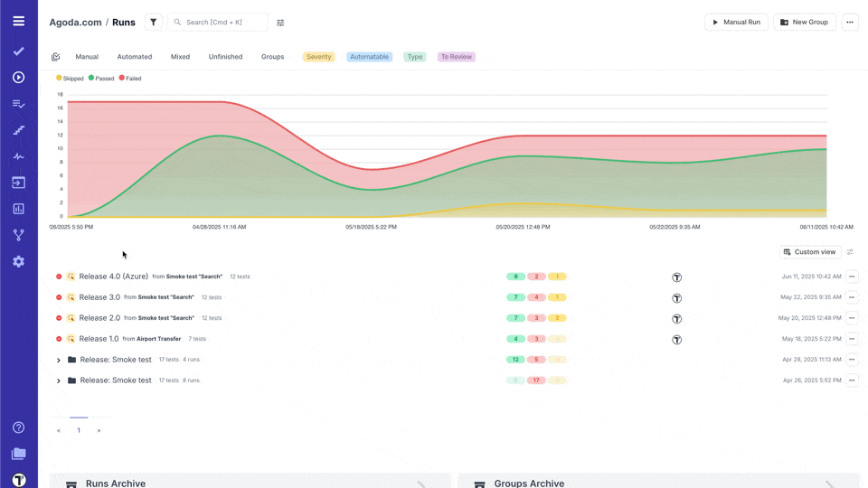
Task: Open the hamburger menu in sidebar
Action: pos(18,21)
